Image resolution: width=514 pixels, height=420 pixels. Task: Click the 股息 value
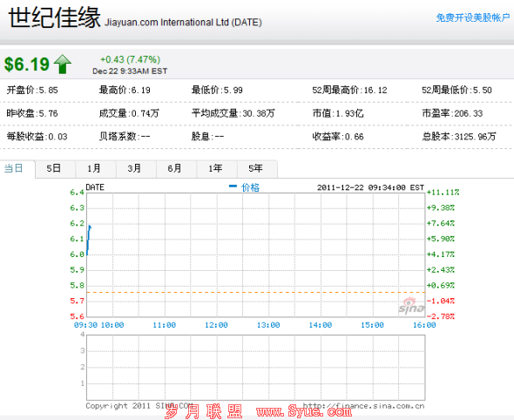pos(207,137)
